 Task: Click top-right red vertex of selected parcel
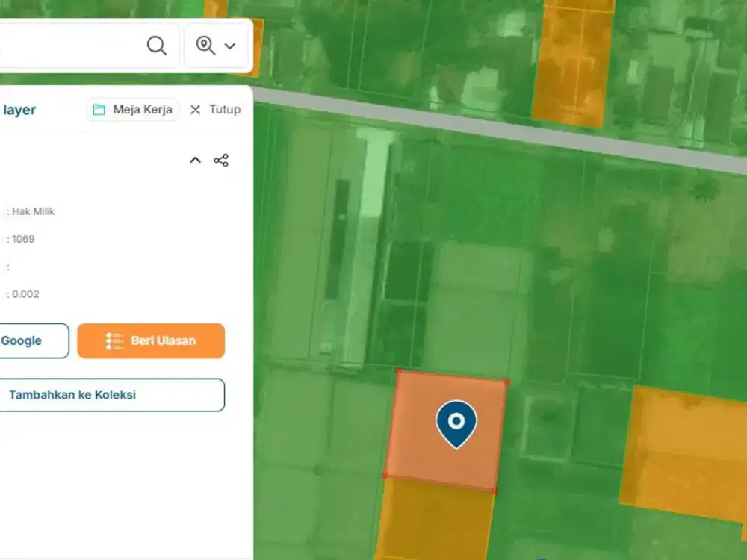pyautogui.click(x=506, y=382)
